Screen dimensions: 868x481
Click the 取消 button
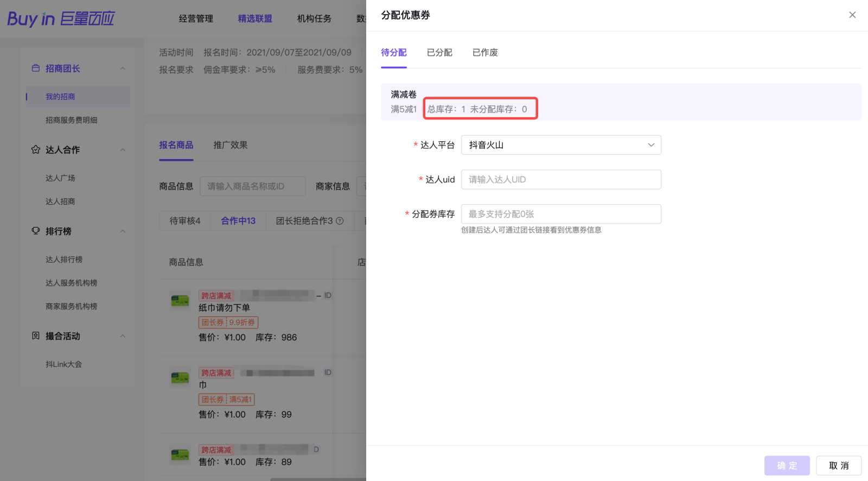click(839, 466)
